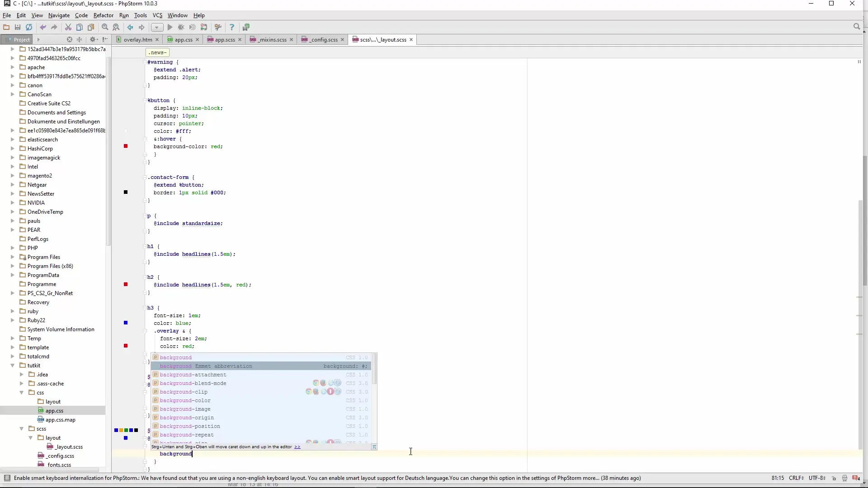Image resolution: width=868 pixels, height=488 pixels.
Task: Close the _layout.scss editor tab
Action: pos(411,40)
